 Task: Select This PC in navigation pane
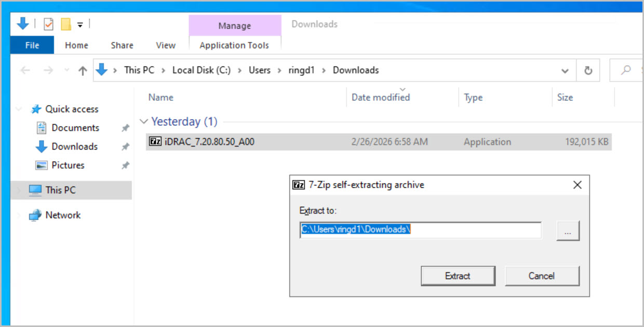point(60,190)
